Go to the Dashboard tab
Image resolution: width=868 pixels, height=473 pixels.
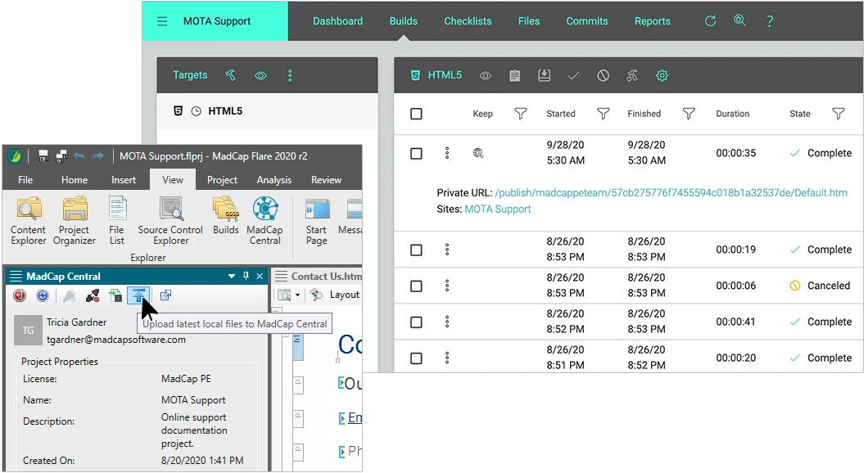(337, 21)
